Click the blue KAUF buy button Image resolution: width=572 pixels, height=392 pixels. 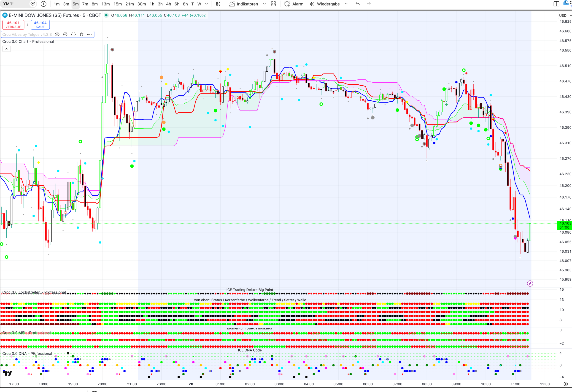click(x=40, y=25)
